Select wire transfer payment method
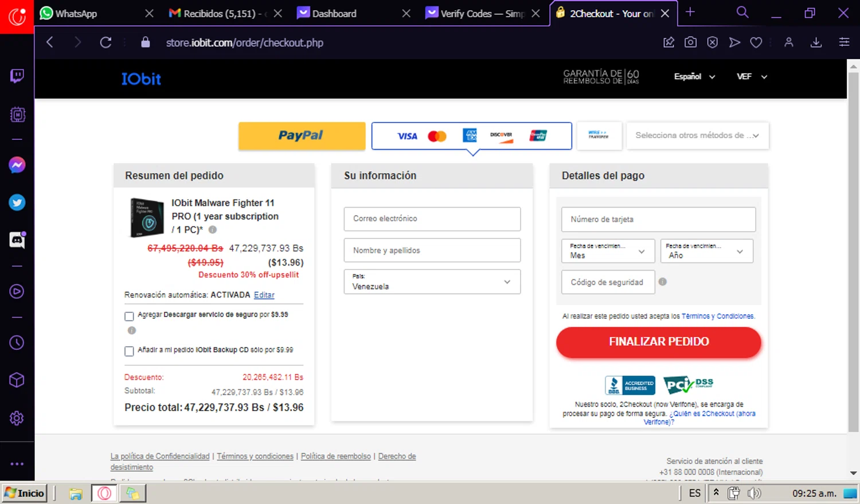The width and height of the screenshot is (860, 504). [x=599, y=136]
